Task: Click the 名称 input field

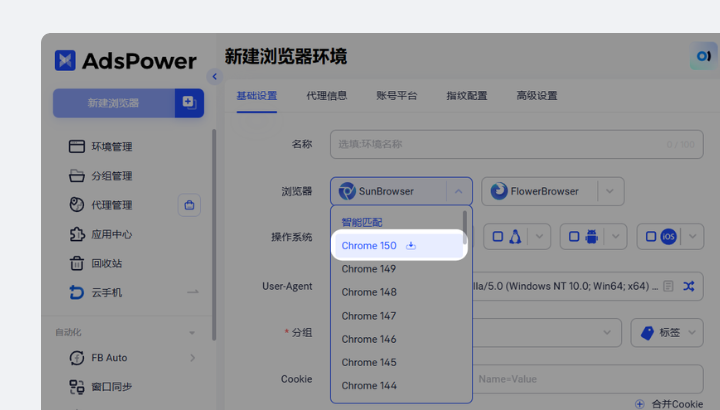Action: coord(517,144)
